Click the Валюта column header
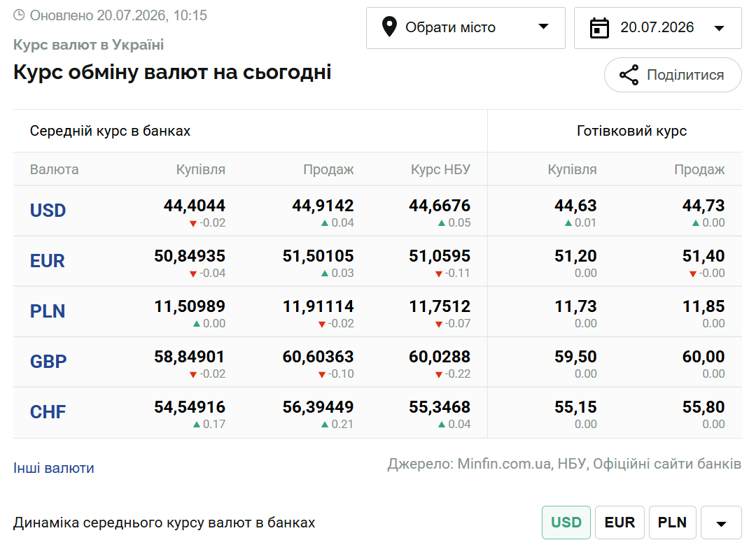Viewport: 756px width, 554px height. pos(54,169)
